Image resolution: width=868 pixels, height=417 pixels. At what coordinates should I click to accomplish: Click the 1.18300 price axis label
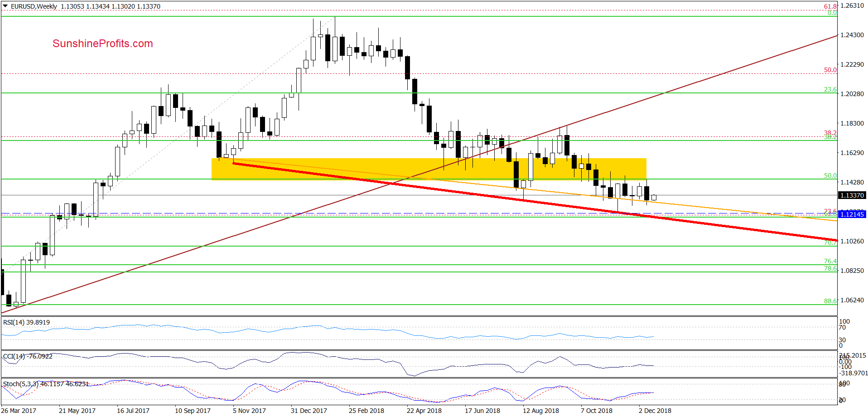pyautogui.click(x=852, y=123)
